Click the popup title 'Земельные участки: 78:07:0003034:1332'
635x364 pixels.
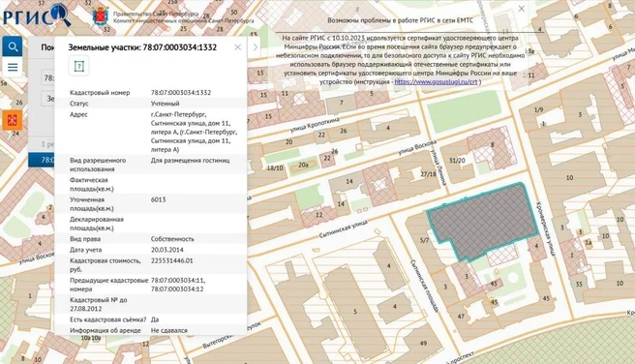pos(142,47)
